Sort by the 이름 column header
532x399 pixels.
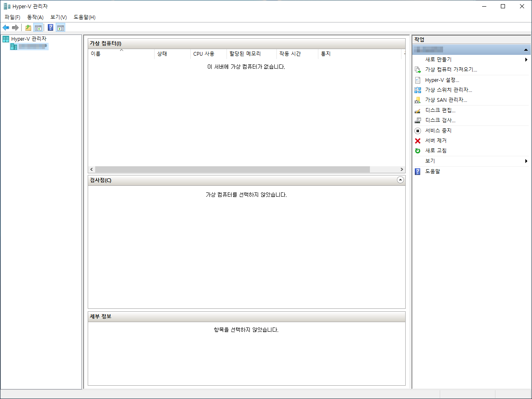pos(121,54)
